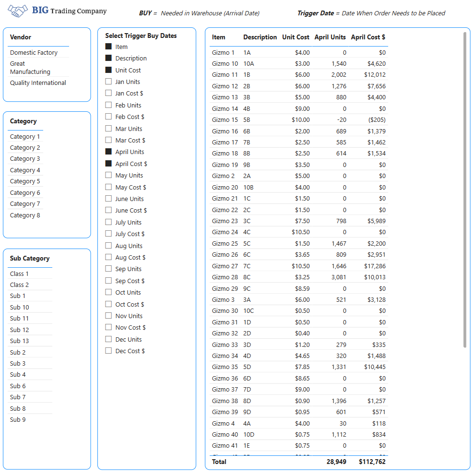Image resolution: width=475 pixels, height=476 pixels.
Task: Click the $12,012 cost for Gizmo 11
Action: pos(375,75)
